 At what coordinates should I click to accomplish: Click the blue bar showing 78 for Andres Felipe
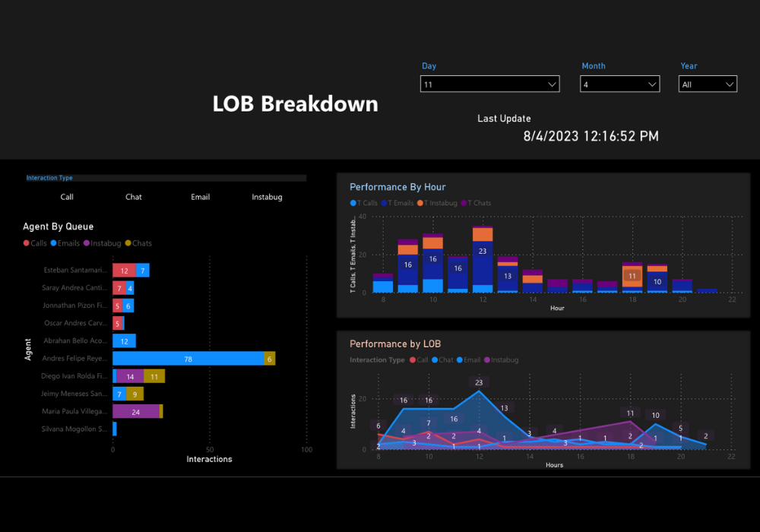pos(190,358)
